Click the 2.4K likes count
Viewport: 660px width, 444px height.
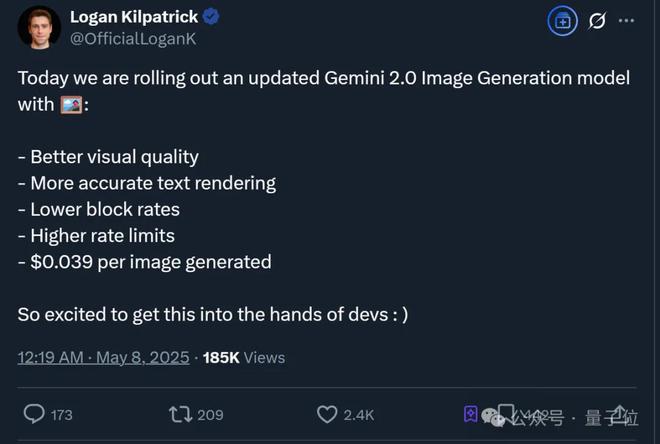point(358,414)
